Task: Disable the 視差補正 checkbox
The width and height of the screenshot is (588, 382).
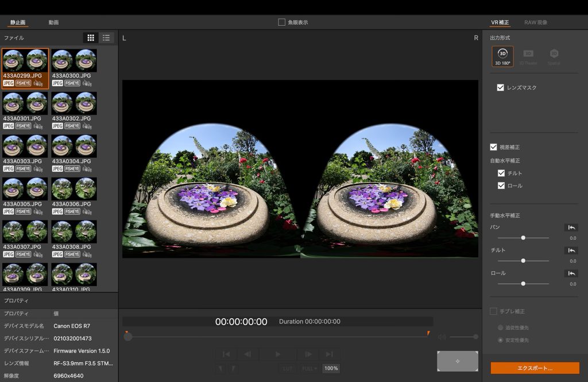Action: pos(493,147)
